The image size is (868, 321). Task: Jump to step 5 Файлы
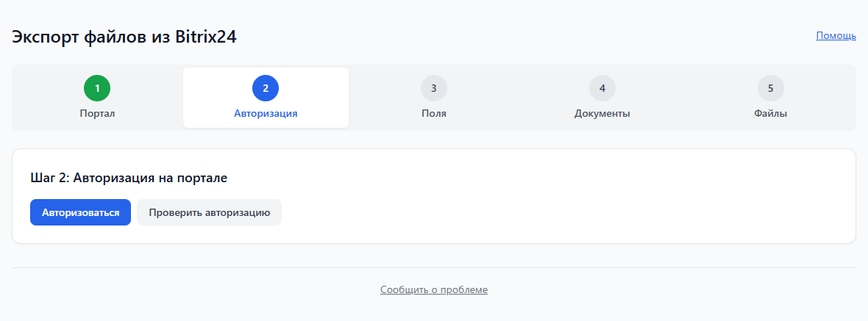(771, 98)
